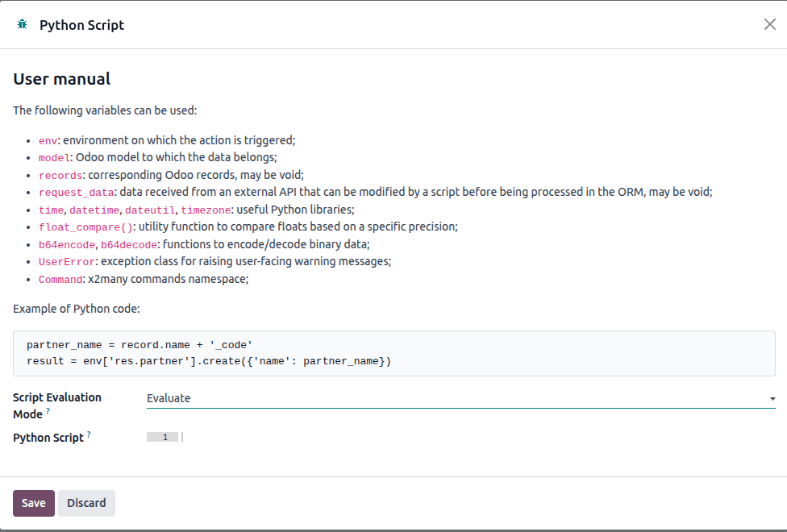Viewport: 787px width, 532px height.
Task: Close the Python Script dialog
Action: tap(769, 24)
